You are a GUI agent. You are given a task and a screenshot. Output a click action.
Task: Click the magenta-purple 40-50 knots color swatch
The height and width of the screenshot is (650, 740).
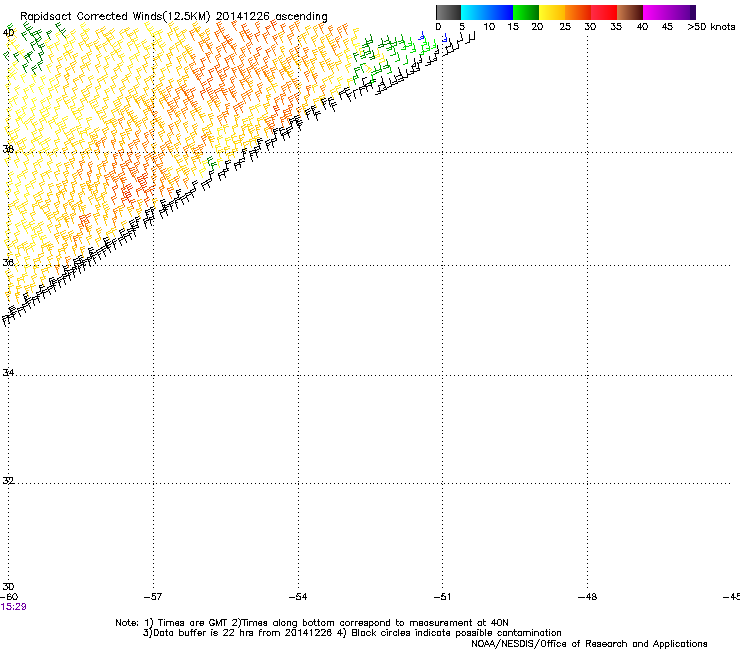669,12
